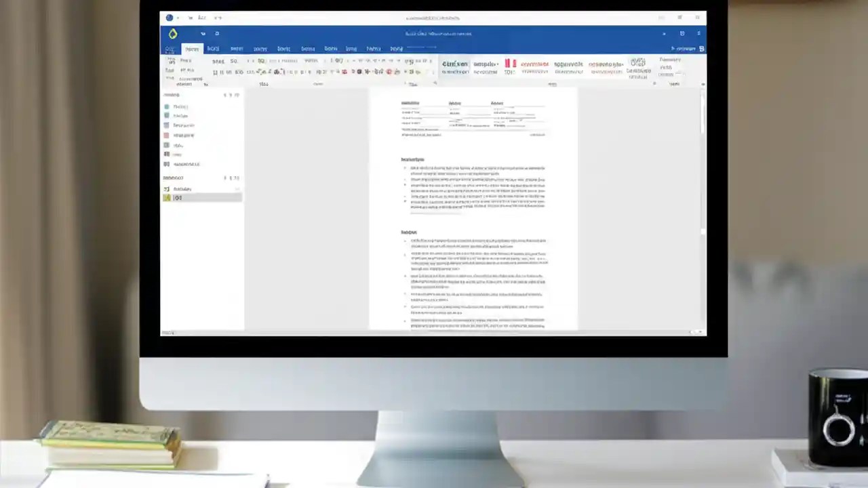Screen dimensions: 868x488
Task: Open the font name combo box
Action: 218,61
